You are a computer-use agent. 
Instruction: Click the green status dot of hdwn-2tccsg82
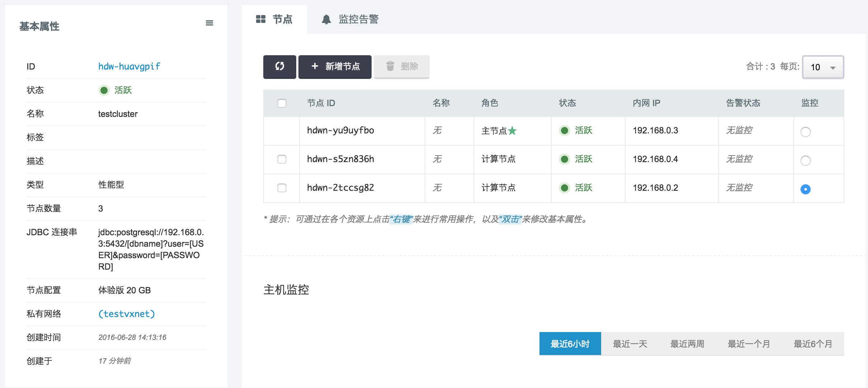coord(565,188)
